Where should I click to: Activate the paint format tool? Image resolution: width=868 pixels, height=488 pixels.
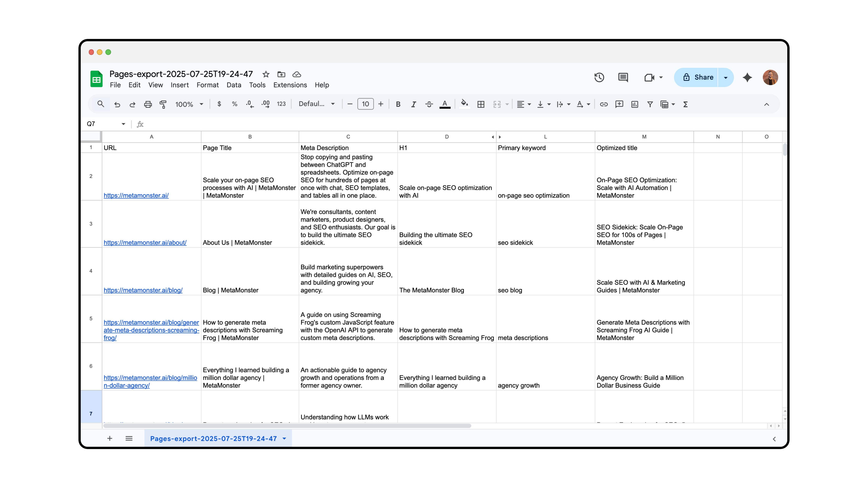(163, 104)
